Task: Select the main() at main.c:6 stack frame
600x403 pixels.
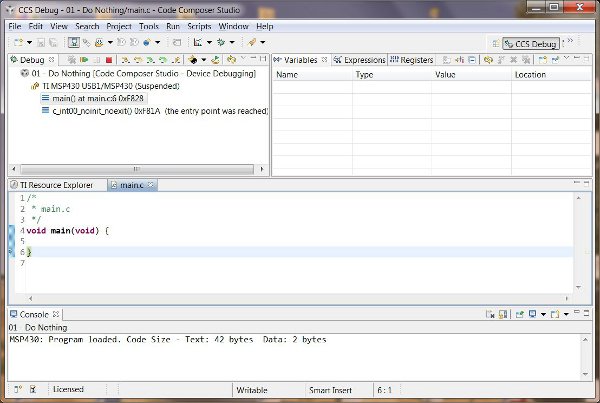Action: coord(94,99)
